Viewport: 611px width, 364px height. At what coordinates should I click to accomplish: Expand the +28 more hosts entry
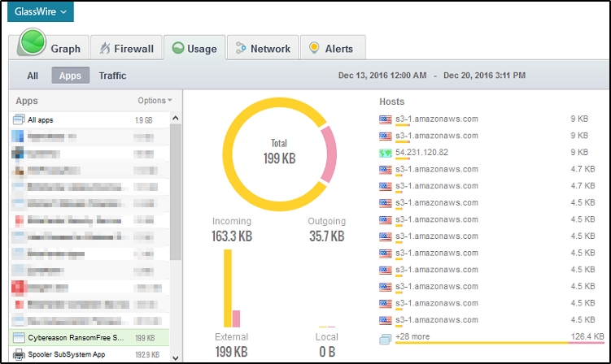(x=412, y=336)
